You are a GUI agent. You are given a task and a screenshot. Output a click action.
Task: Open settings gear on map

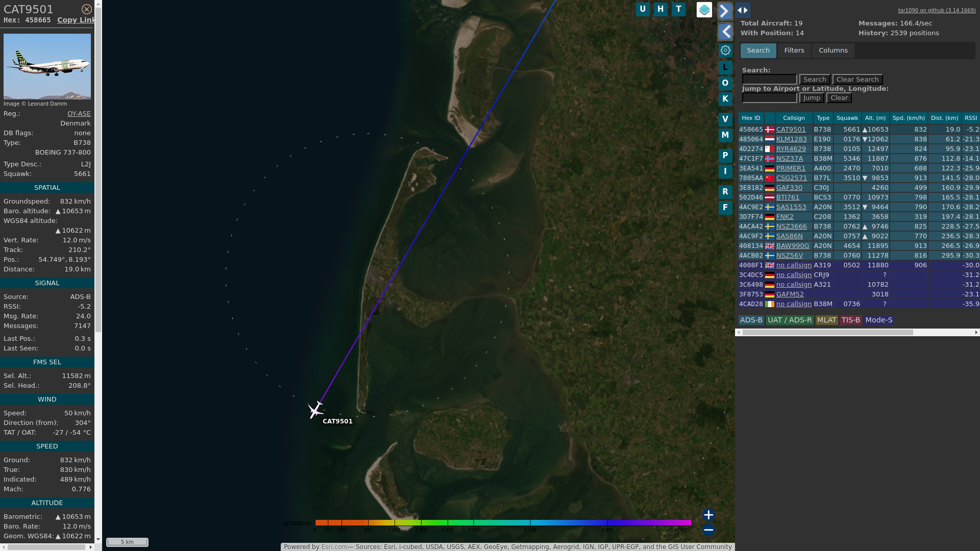click(x=725, y=51)
